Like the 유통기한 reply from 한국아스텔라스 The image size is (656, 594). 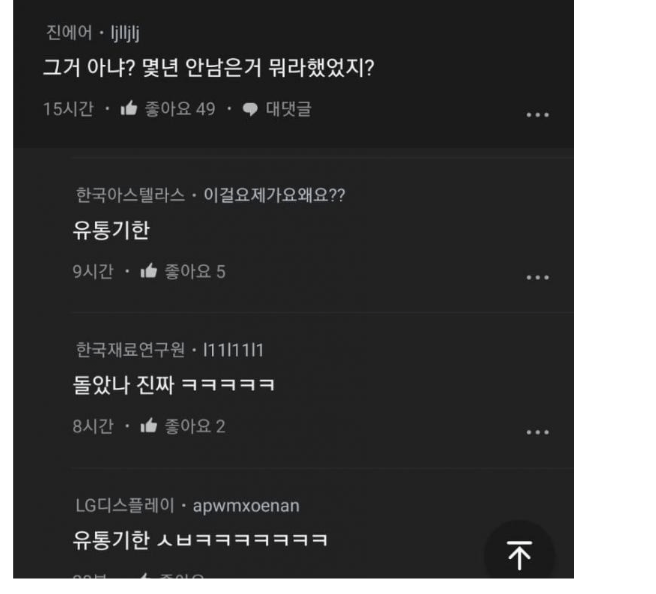pyautogui.click(x=149, y=271)
